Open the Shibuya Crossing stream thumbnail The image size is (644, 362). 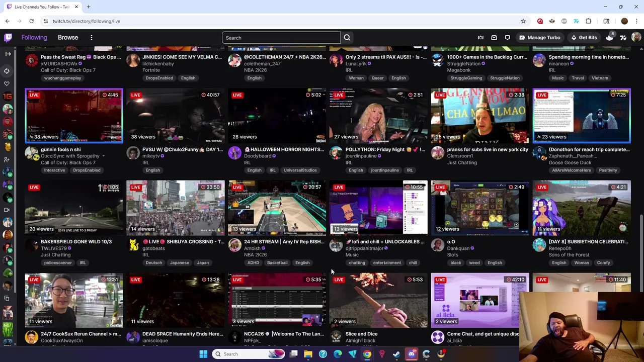(x=176, y=208)
